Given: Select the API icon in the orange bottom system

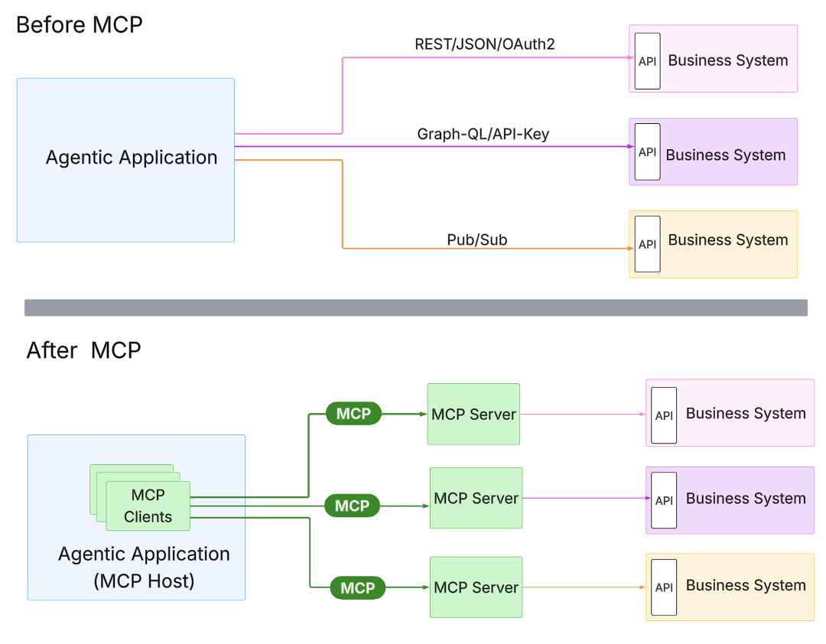Looking at the screenshot, I should coord(663,587).
